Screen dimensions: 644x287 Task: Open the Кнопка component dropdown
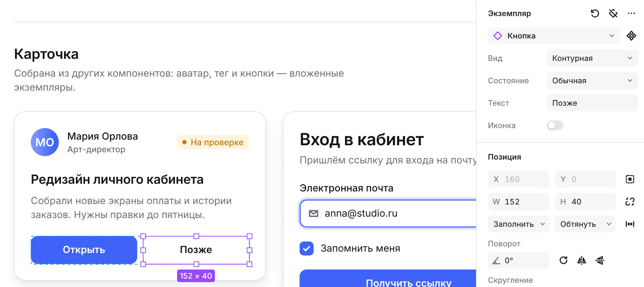[554, 36]
